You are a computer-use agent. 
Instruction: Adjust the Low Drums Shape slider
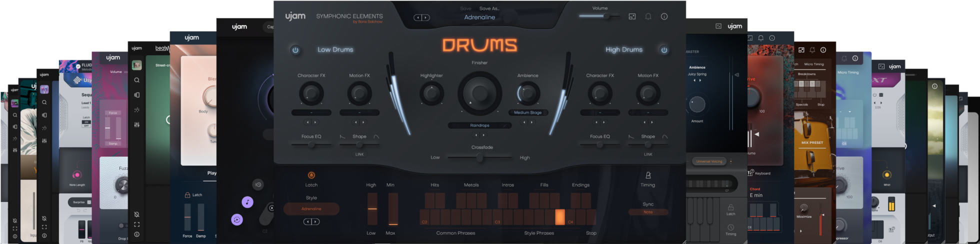tap(359, 145)
